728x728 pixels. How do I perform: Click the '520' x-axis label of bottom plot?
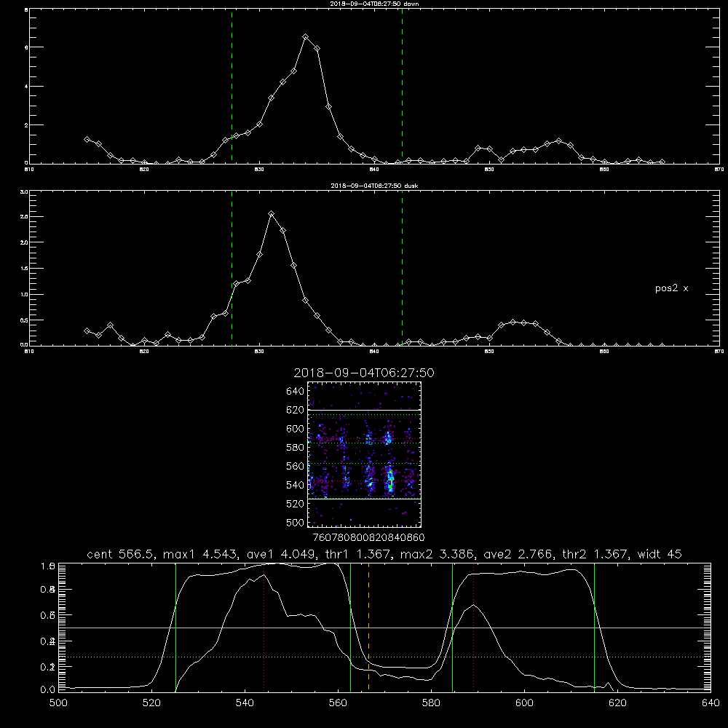click(x=151, y=703)
